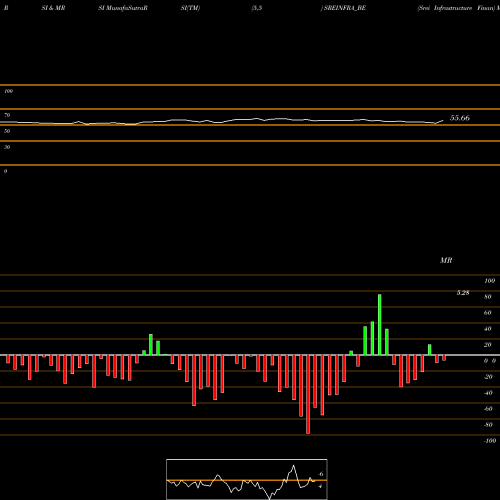This screenshot has height=500, width=500.
Task: Click the MR axis label -100
Action: click(490, 441)
